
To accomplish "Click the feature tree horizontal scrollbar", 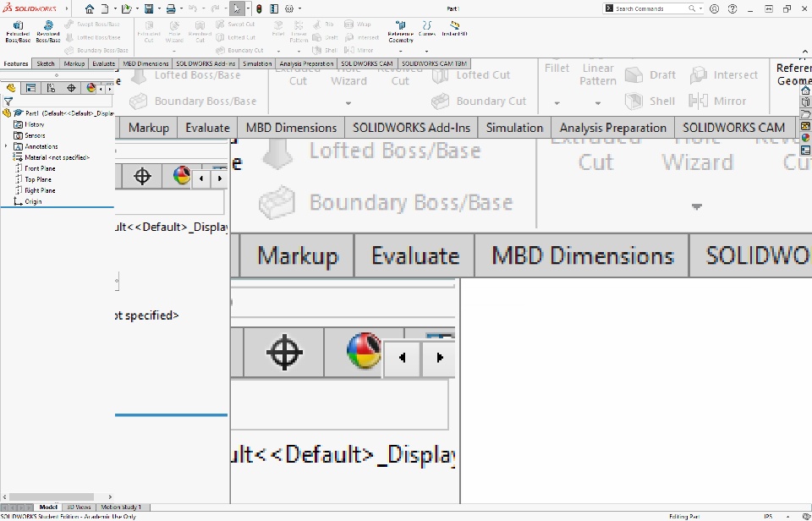I will (x=52, y=497).
